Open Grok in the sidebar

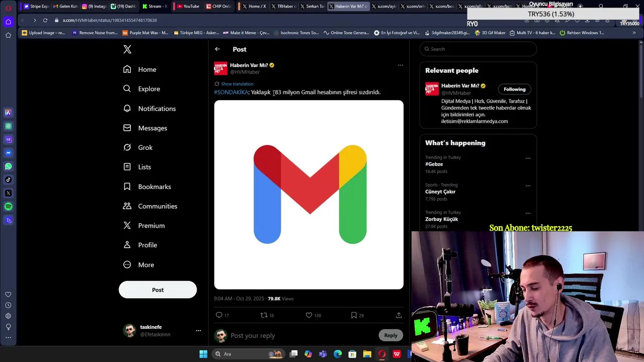(138, 147)
